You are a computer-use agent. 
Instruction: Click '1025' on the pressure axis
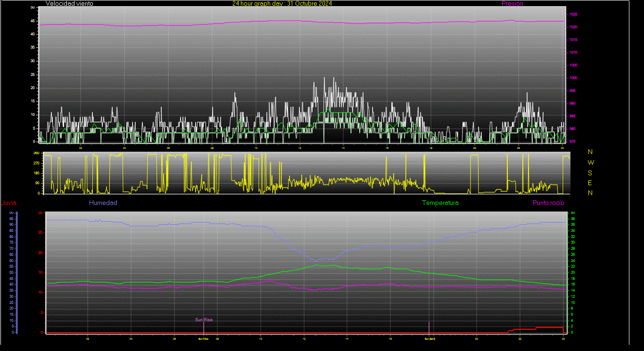click(573, 15)
